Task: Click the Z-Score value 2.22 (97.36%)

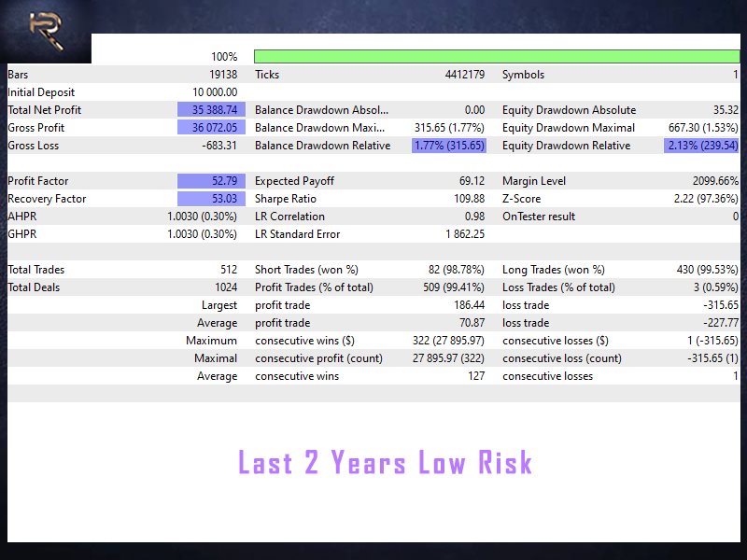Action: pyautogui.click(x=706, y=198)
